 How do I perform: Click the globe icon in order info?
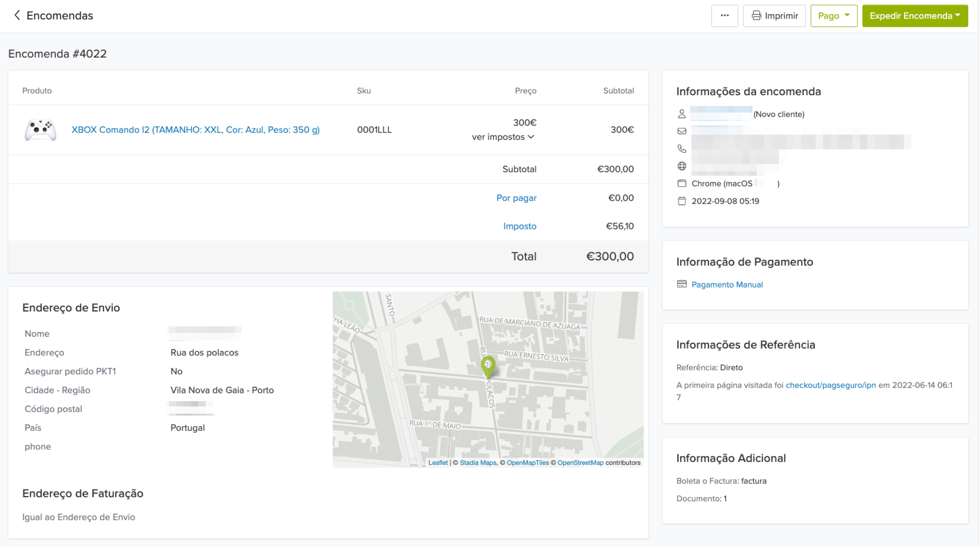point(682,166)
